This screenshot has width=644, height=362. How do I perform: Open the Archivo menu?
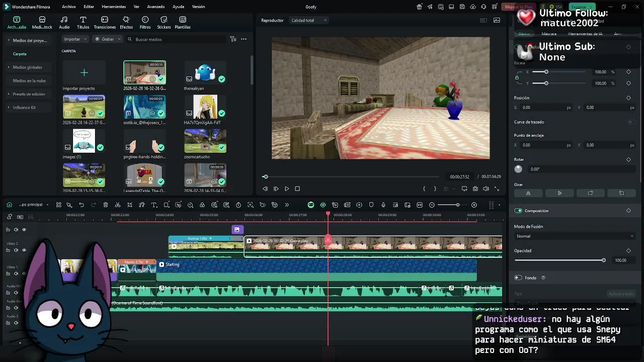tap(69, 7)
